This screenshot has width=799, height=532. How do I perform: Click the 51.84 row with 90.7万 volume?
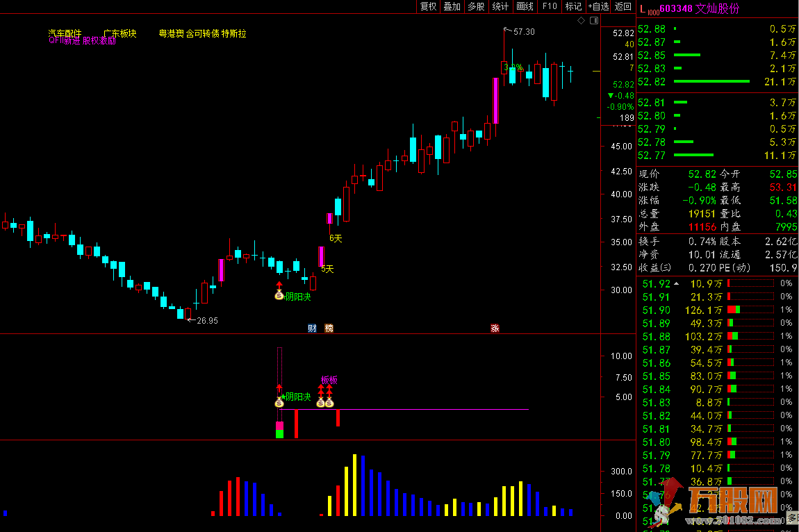pyautogui.click(x=718, y=390)
